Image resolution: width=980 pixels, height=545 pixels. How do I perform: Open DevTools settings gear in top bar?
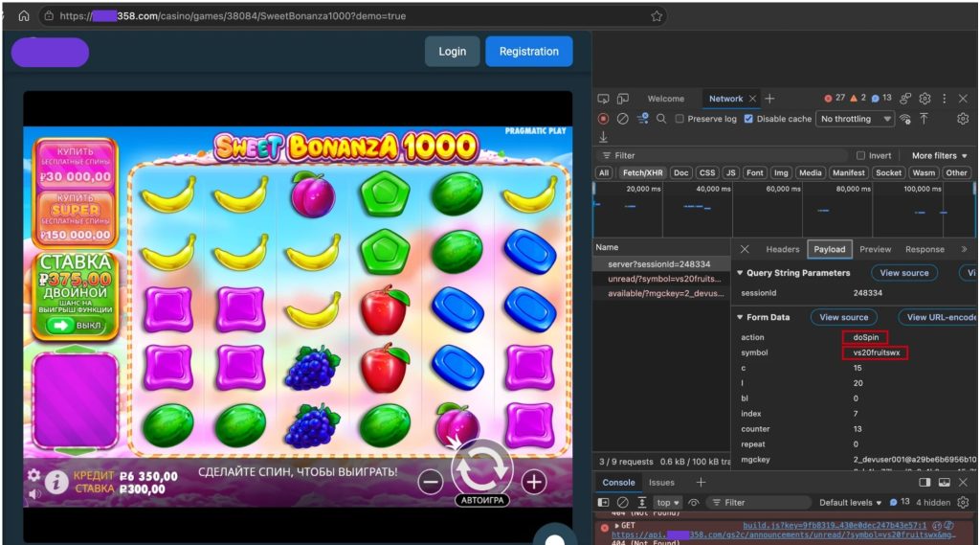[925, 99]
